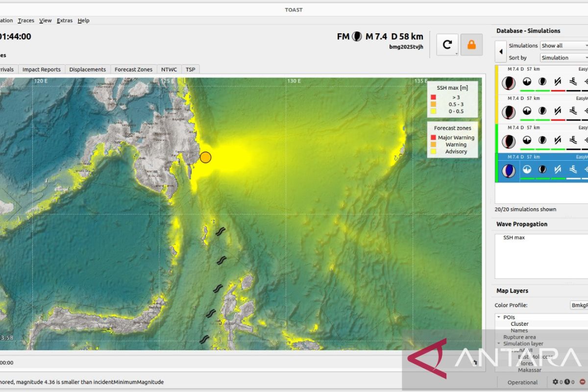Switch to the Impact Reports tab
Viewport: 588px width, 392px height.
[42, 70]
